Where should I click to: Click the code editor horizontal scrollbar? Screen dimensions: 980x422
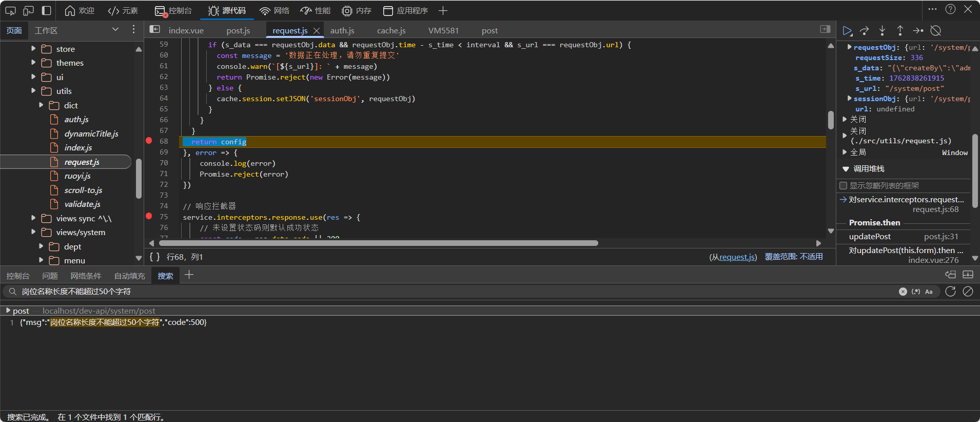379,243
